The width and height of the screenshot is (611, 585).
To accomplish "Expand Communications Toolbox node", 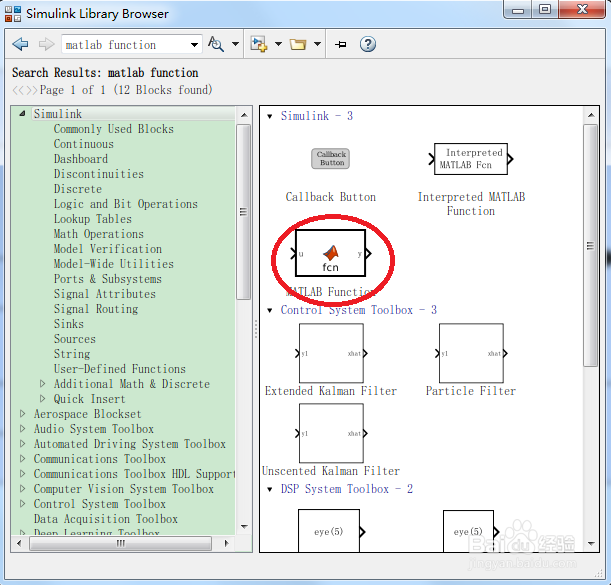I will click(x=23, y=459).
